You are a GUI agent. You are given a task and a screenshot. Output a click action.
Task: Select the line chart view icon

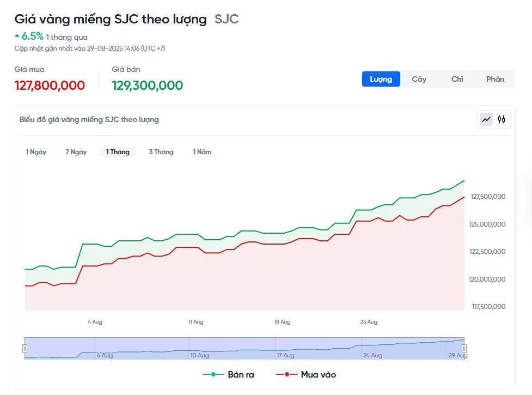click(485, 119)
